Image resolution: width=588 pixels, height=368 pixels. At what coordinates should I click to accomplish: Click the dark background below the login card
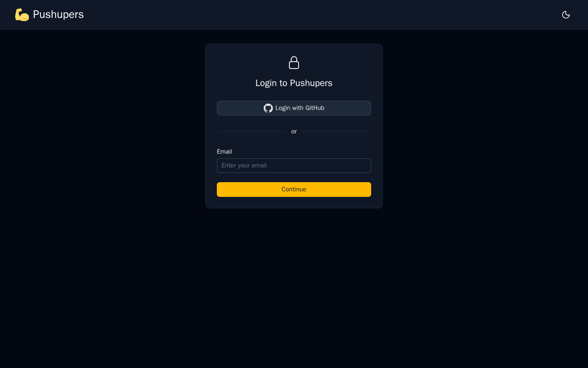point(294,285)
